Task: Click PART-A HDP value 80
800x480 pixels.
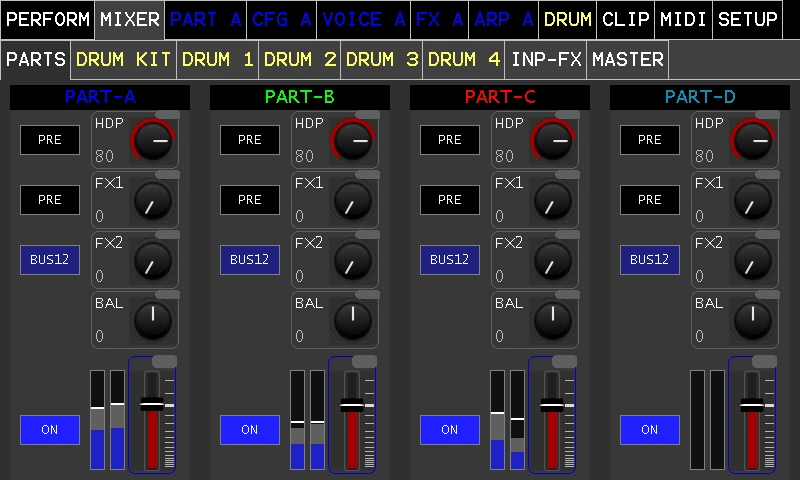Action: (105, 156)
